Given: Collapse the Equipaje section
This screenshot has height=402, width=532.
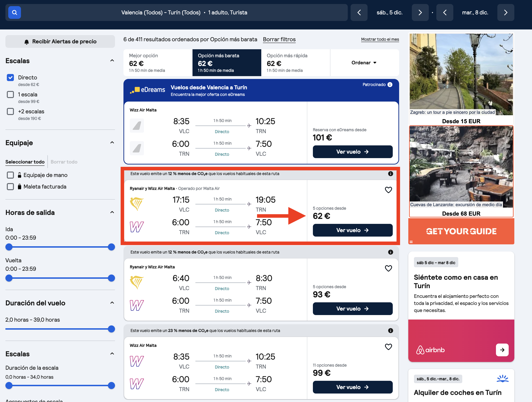Looking at the screenshot, I should pyautogui.click(x=112, y=143).
